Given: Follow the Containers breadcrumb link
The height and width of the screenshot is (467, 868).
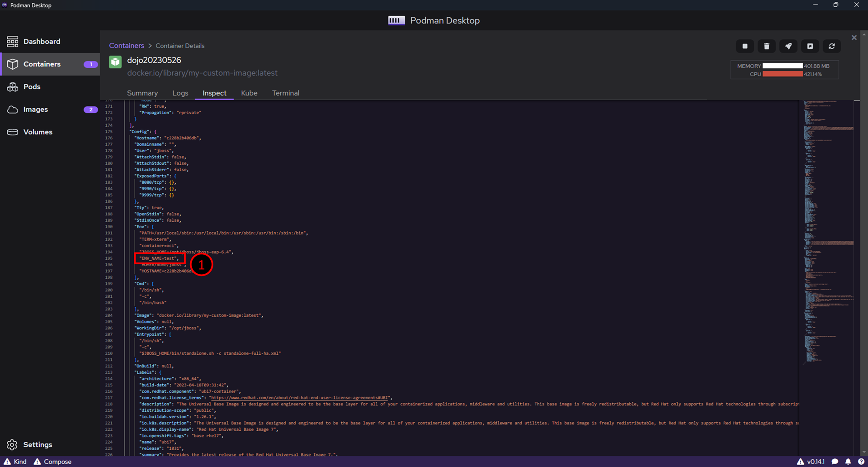Looking at the screenshot, I should pyautogui.click(x=127, y=46).
